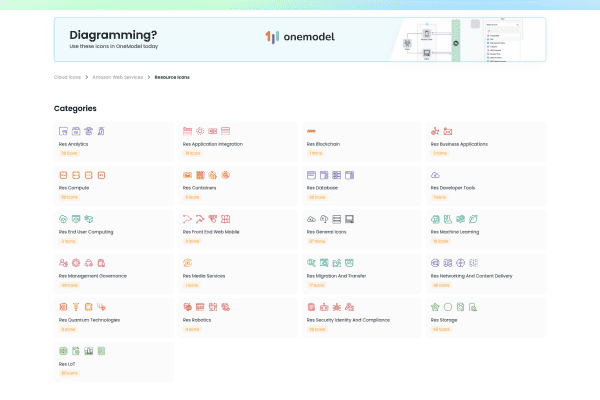Click the onemodel logo in the banner
This screenshot has width=600, height=400.
[x=300, y=37]
